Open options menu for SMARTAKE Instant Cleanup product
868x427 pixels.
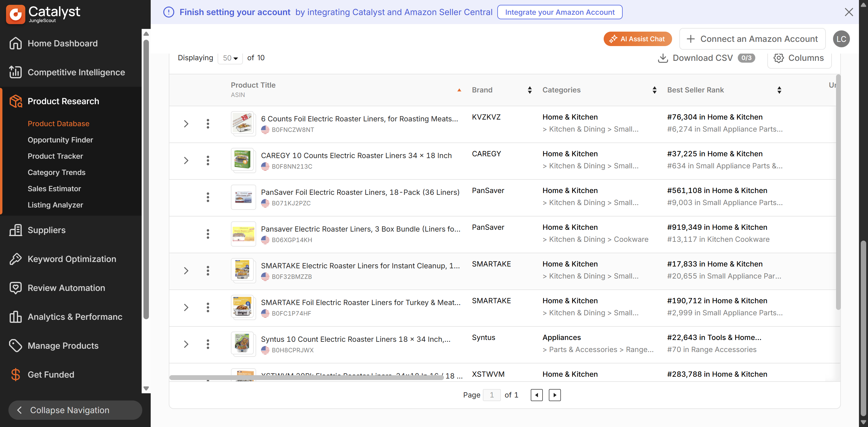(208, 271)
